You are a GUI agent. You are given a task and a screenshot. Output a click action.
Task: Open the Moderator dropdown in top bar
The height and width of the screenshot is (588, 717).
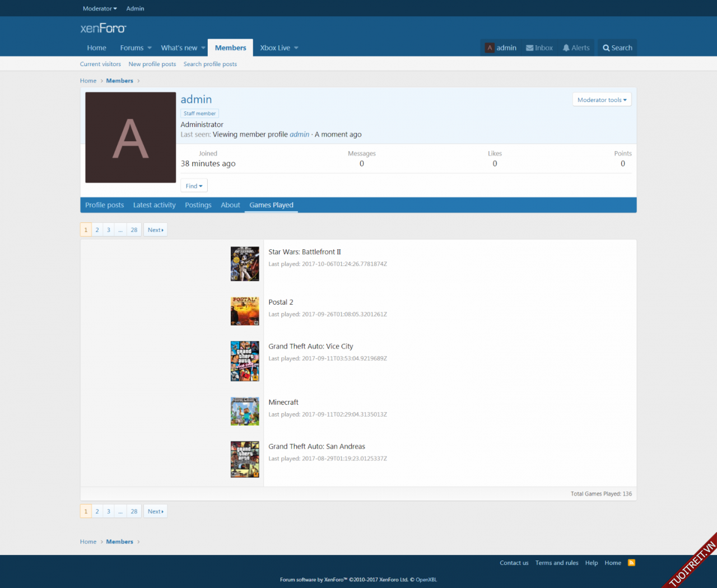pyautogui.click(x=100, y=8)
